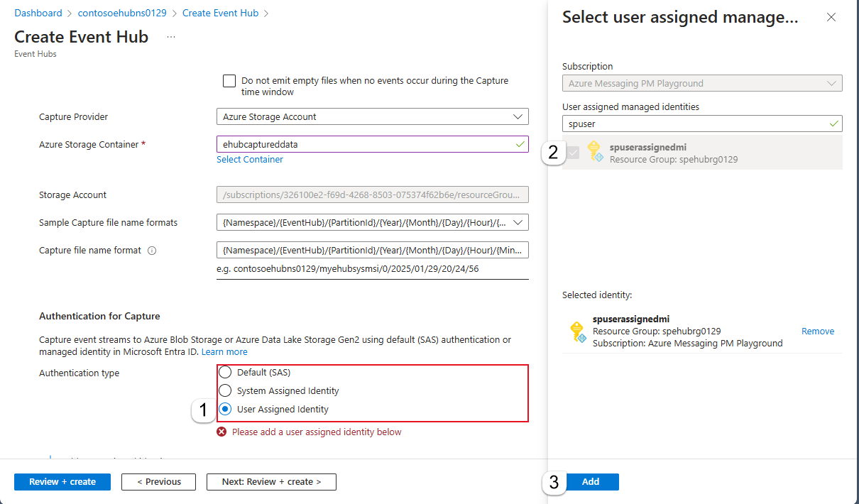The image size is (859, 504).
Task: Click the 'Sample Capture file name formats' label
Action: [x=108, y=223]
